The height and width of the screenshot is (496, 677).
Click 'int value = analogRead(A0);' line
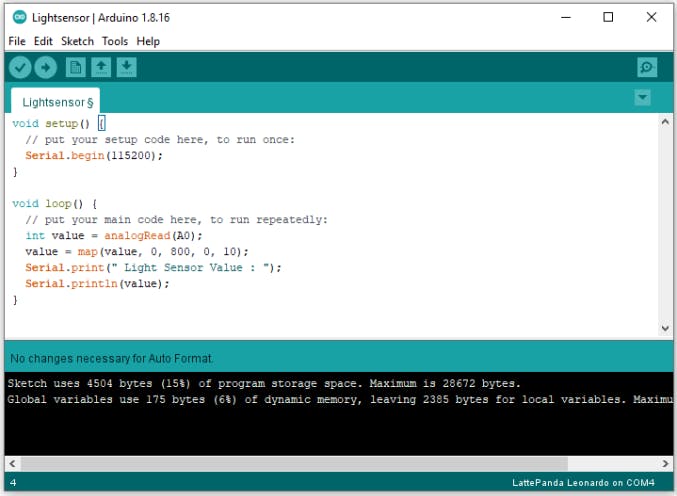(x=114, y=235)
